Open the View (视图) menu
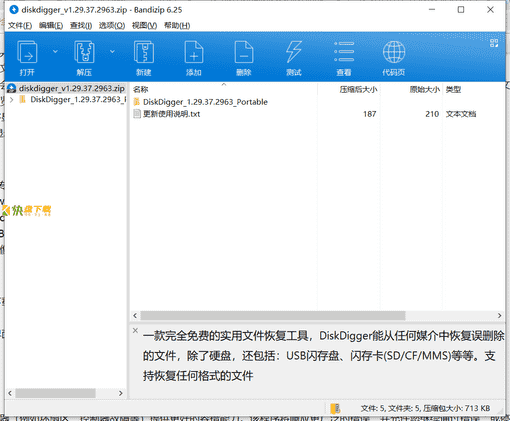The height and width of the screenshot is (421, 510). click(144, 25)
